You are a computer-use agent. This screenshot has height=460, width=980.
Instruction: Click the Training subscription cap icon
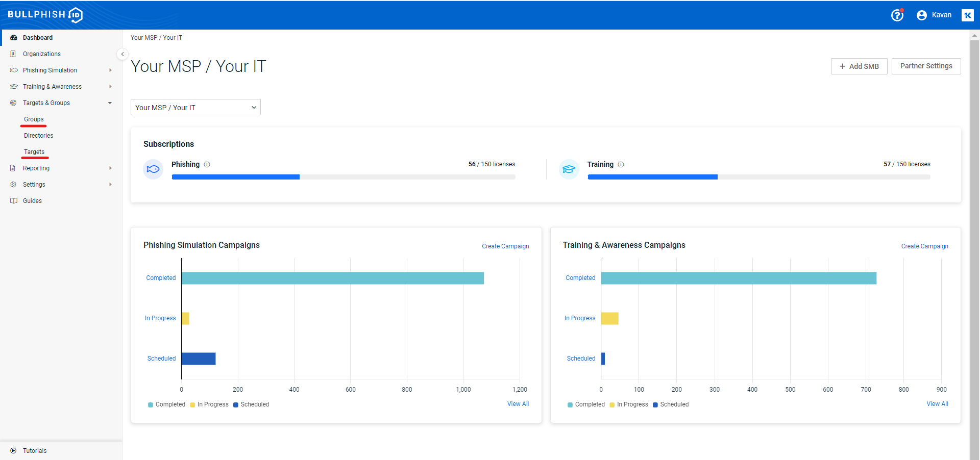pyautogui.click(x=569, y=169)
